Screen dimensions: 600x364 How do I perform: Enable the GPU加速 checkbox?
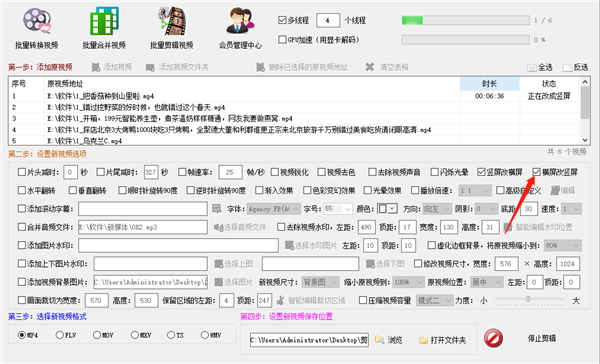click(x=282, y=39)
